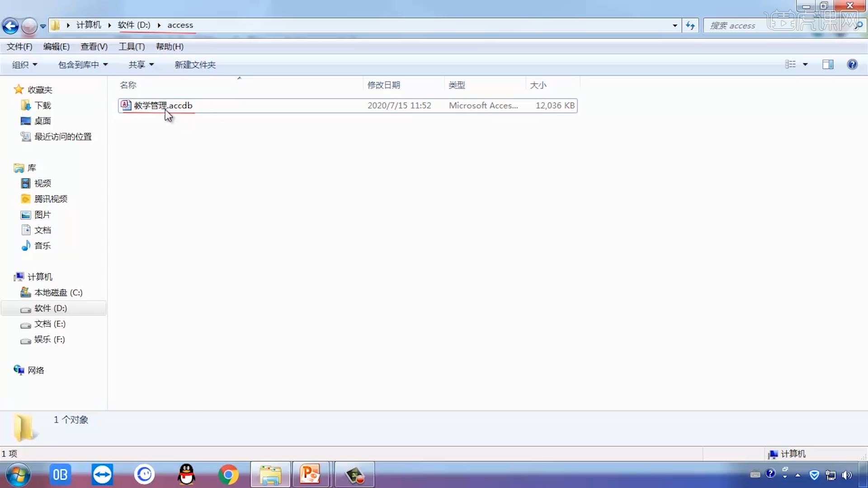The width and height of the screenshot is (868, 488).
Task: Open the Help question mark icon
Action: (x=852, y=65)
